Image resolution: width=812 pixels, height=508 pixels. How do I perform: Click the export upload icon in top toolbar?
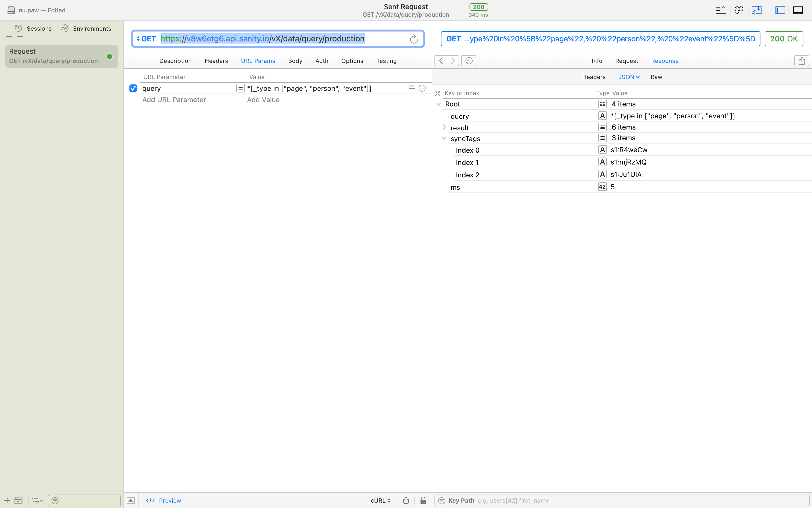click(721, 10)
